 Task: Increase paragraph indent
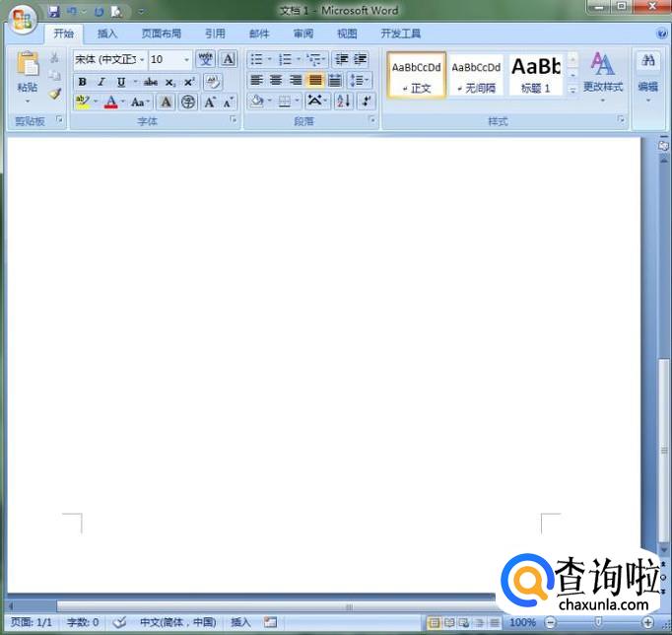pyautogui.click(x=360, y=59)
